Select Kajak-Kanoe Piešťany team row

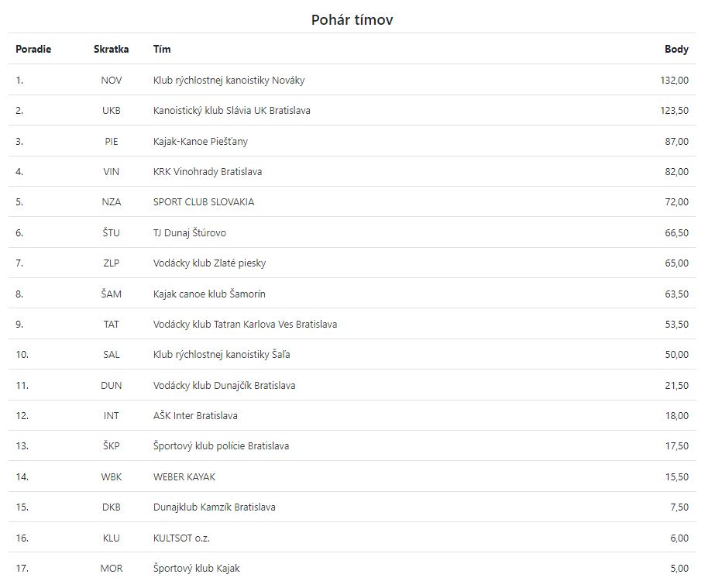click(352, 141)
